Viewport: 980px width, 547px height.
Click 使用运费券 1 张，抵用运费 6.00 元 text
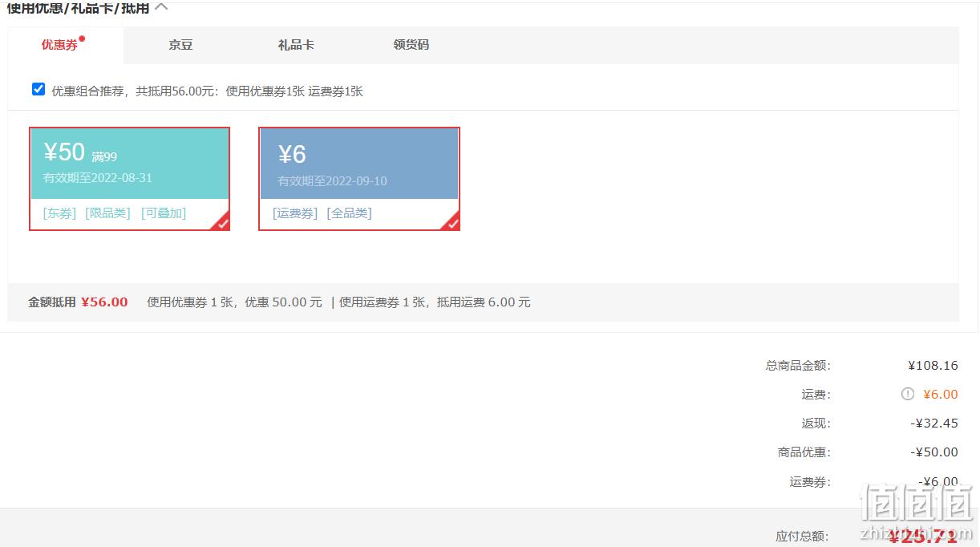[x=435, y=302]
